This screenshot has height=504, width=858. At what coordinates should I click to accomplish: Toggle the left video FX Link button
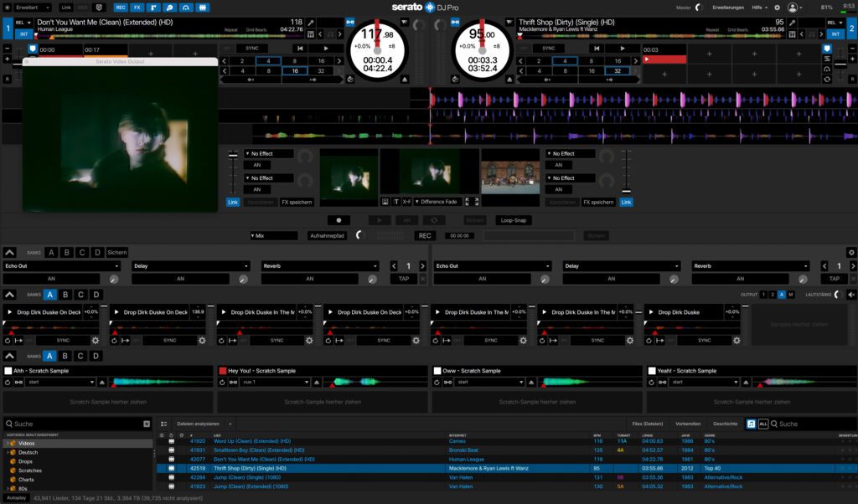click(233, 202)
